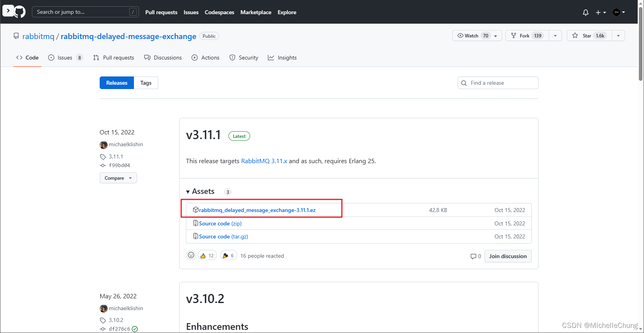Image resolution: width=644 pixels, height=333 pixels.
Task: Star the repository
Action: click(x=589, y=35)
